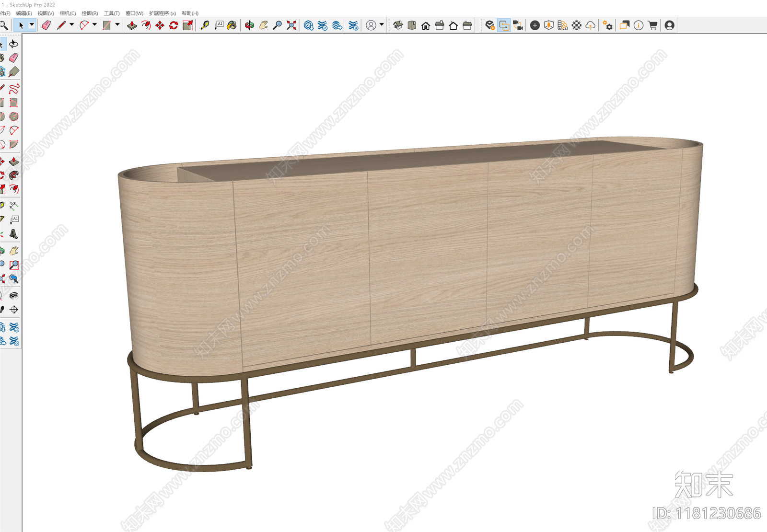Open the light shield icon in toolbar
The width and height of the screenshot is (767, 532).
pyautogui.click(x=549, y=25)
